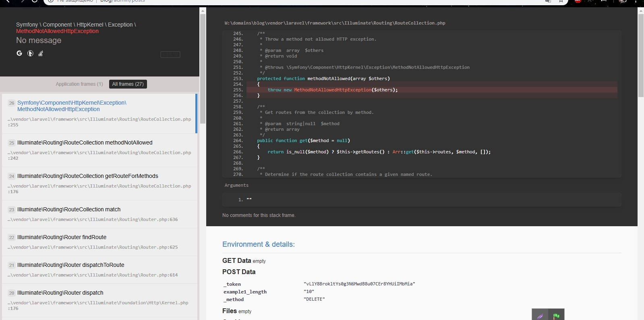This screenshot has height=320, width=644.
Task: Click the page scrollbar up arrow
Action: point(641,10)
